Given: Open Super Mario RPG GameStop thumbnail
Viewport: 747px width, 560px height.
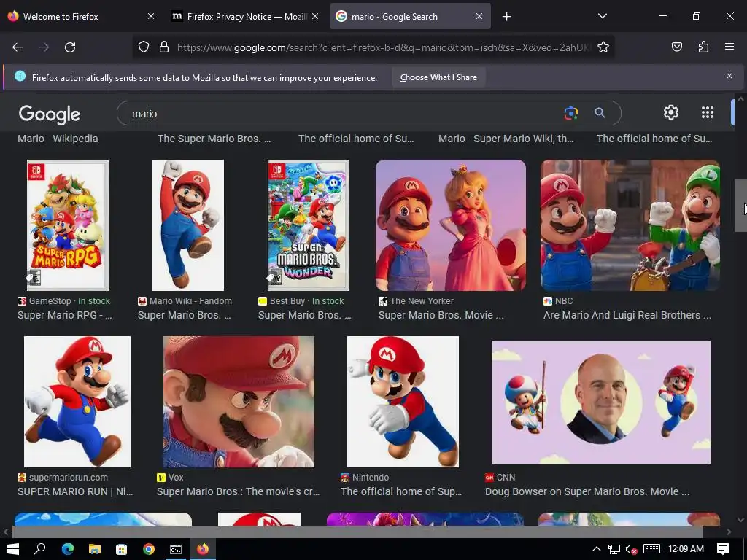Looking at the screenshot, I should click(68, 225).
